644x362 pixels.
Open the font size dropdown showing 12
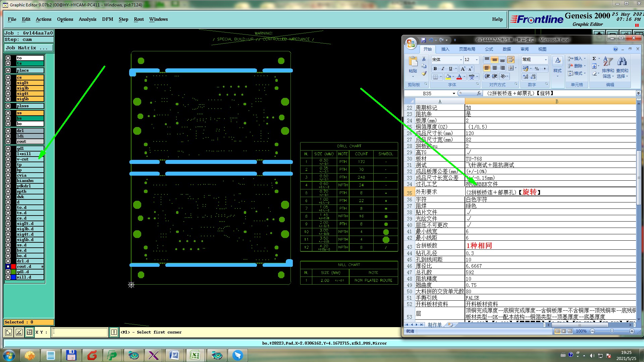pos(477,60)
